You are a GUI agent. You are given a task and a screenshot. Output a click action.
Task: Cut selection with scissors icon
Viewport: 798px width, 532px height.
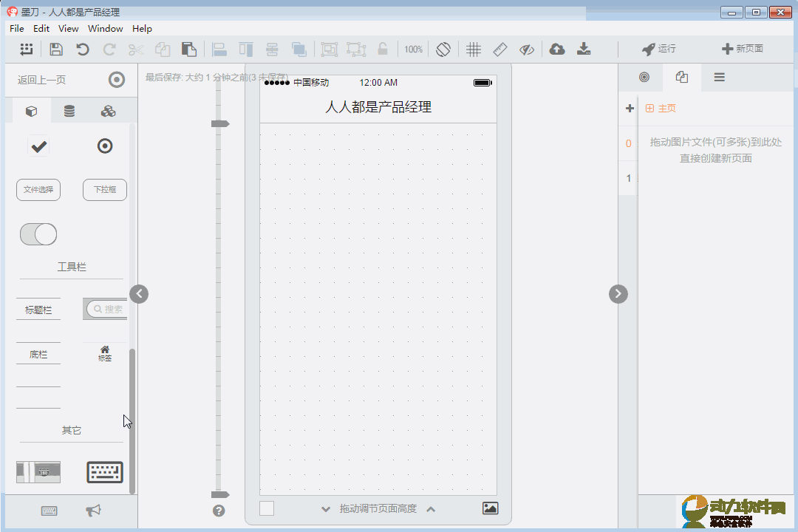point(136,50)
